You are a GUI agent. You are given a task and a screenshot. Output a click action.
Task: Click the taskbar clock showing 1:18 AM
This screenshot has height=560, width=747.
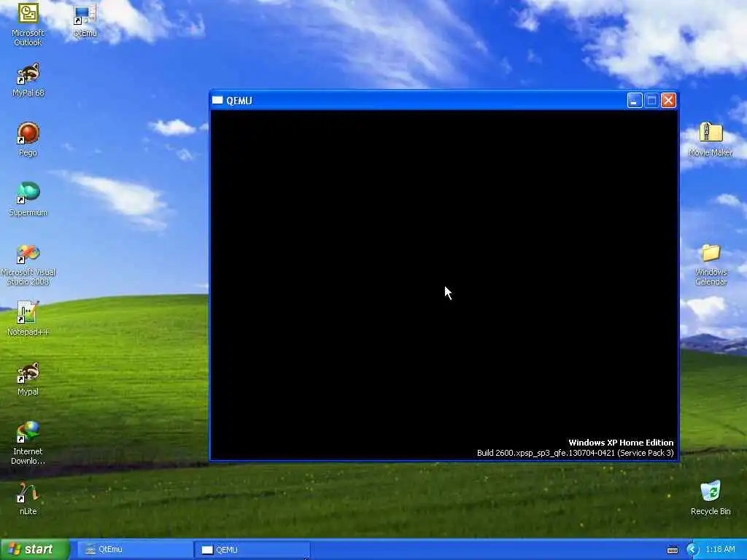(720, 550)
